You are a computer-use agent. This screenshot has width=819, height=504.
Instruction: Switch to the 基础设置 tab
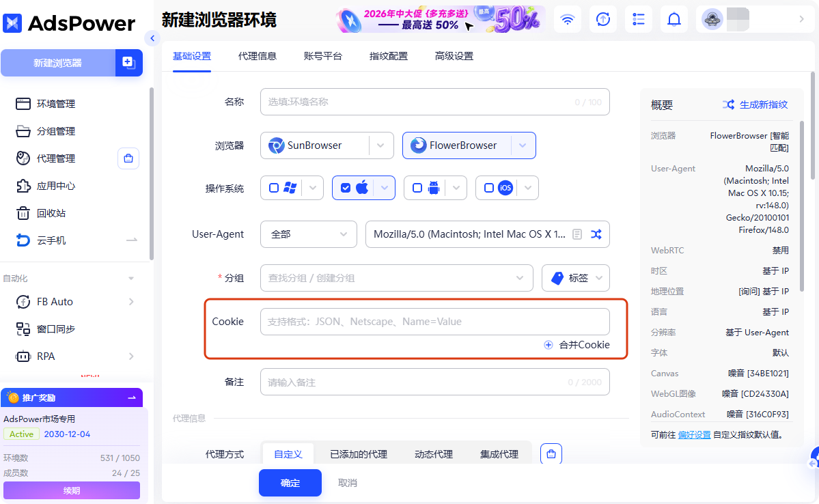[192, 57]
